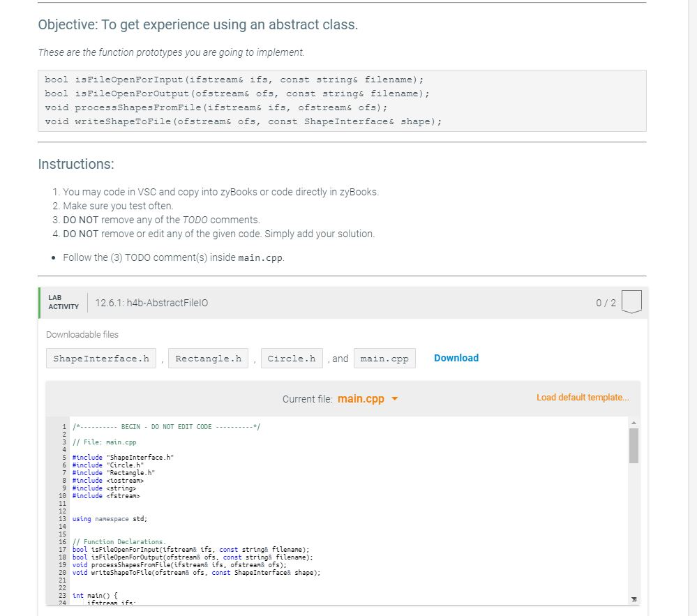Expand the chevron next to main.cpp
This screenshot has width=697, height=616.
396,398
